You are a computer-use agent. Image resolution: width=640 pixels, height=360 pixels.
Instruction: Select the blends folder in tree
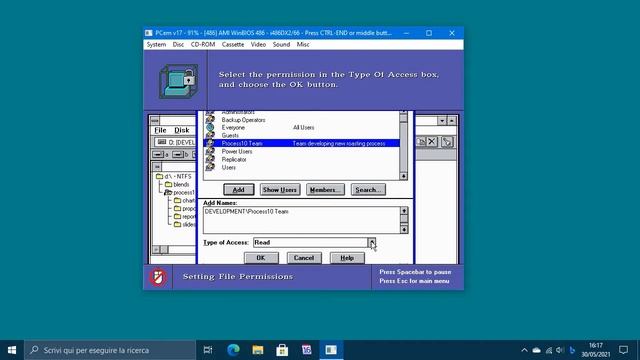[177, 184]
